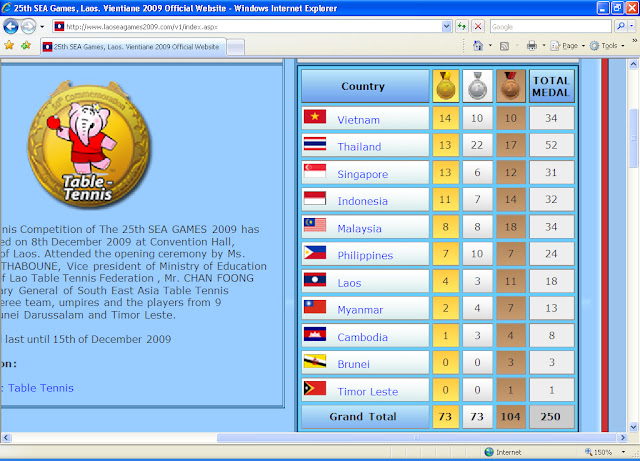Viewport: 640px width, 461px height.
Task: Click the Country column header
Action: click(x=365, y=86)
